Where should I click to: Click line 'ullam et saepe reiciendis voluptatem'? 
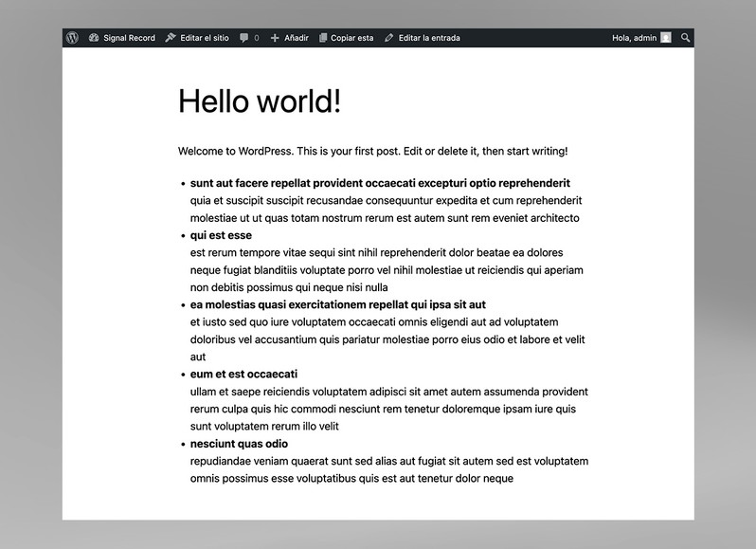tap(389, 392)
